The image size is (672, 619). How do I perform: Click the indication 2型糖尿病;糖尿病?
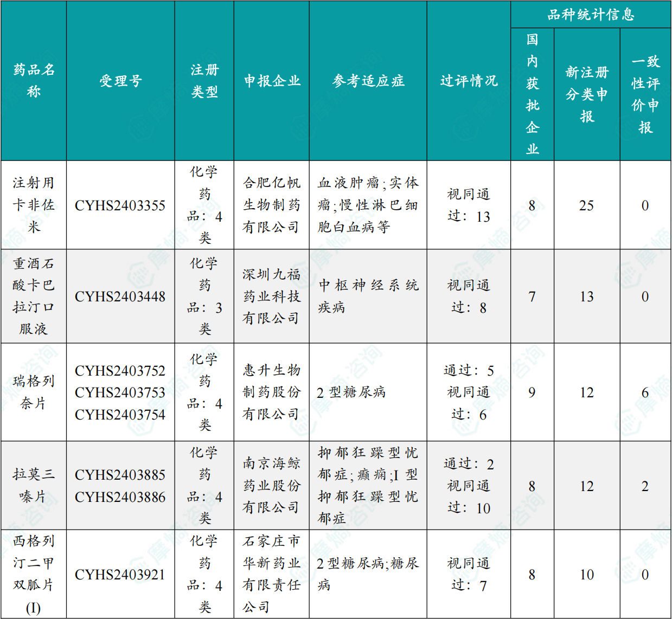coord(368,574)
